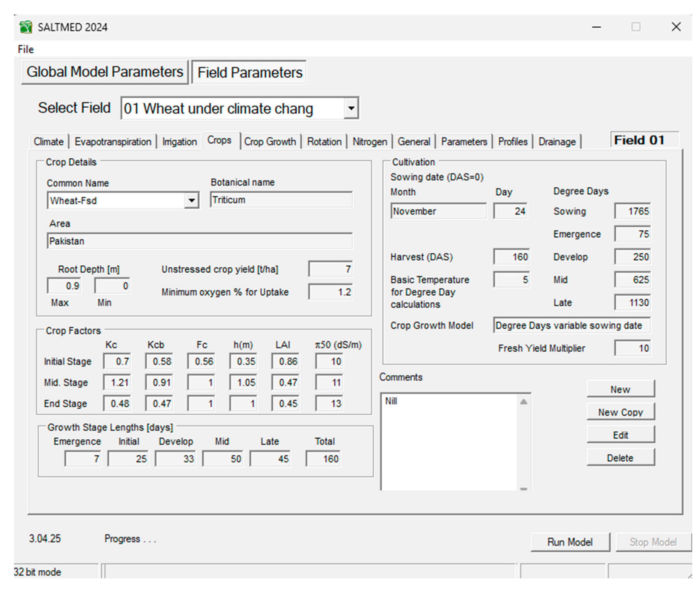Click Mid. Stage h(m) field
The height and width of the screenshot is (592, 700).
[x=243, y=382]
